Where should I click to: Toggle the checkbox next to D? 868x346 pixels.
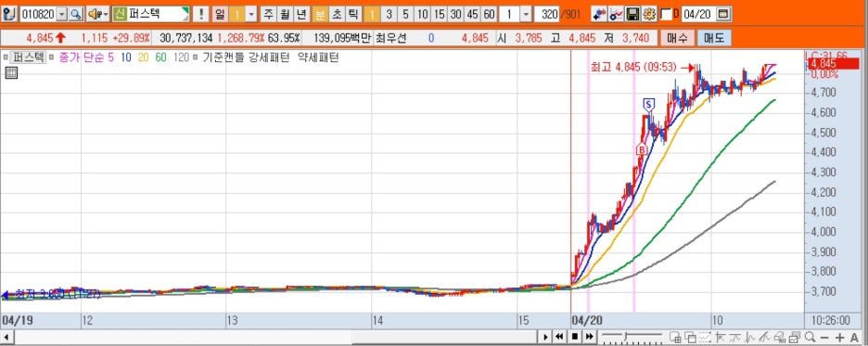click(x=666, y=14)
